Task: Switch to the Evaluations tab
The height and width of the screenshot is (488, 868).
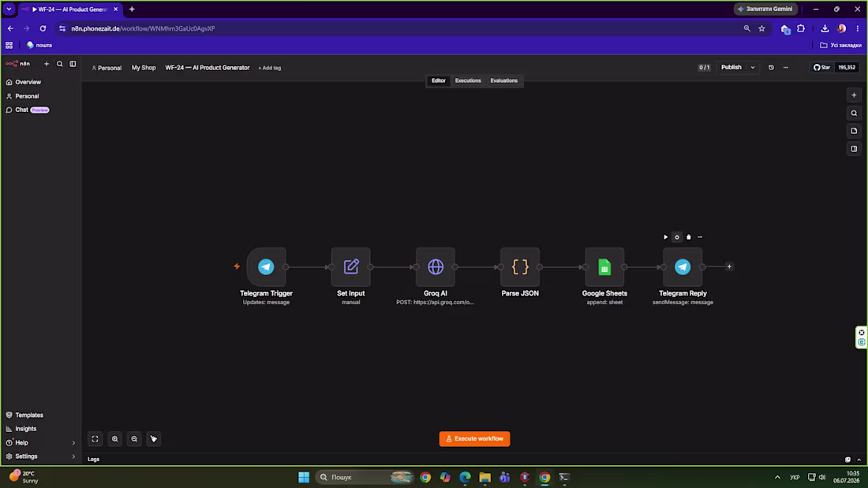Action: pyautogui.click(x=503, y=80)
